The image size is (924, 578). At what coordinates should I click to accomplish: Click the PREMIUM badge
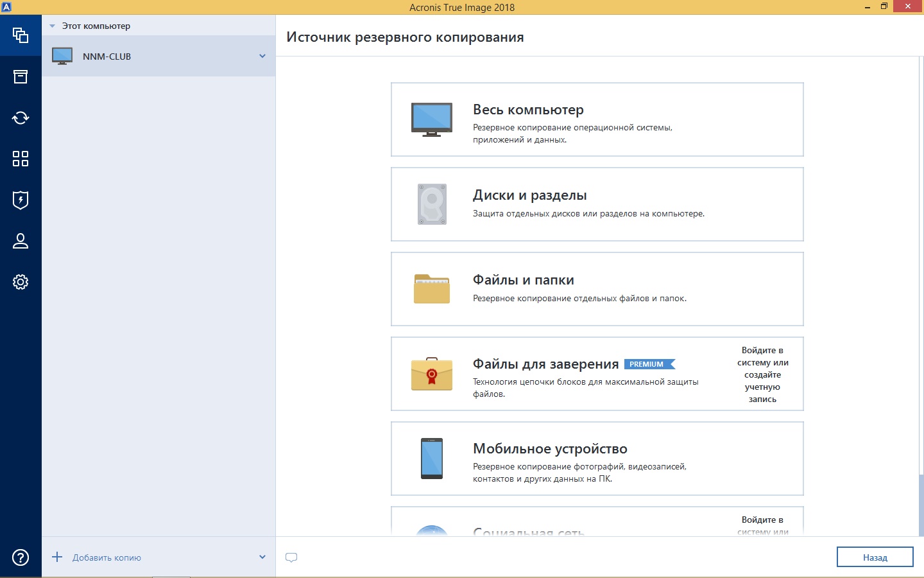point(649,364)
